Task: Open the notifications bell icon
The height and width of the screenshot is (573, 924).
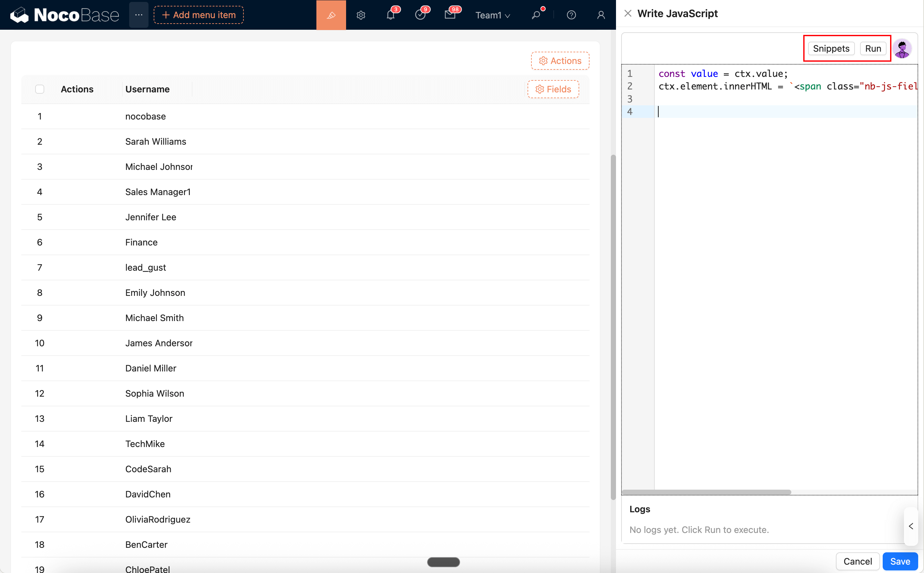Action: 390,16
